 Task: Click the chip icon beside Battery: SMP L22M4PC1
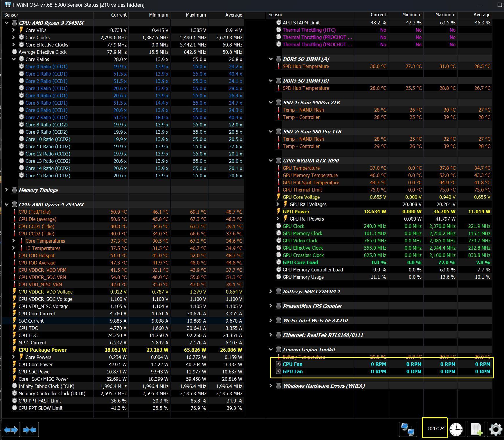[x=278, y=291]
